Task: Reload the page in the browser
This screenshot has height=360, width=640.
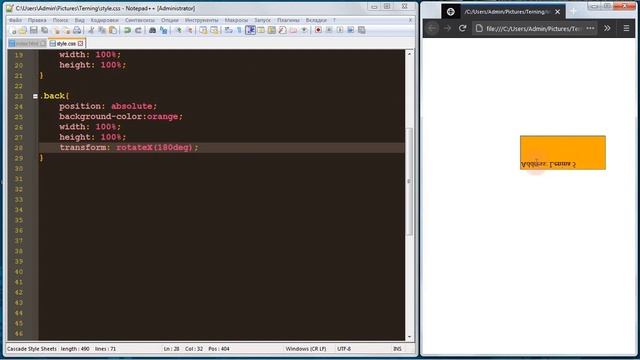Action: (x=462, y=28)
